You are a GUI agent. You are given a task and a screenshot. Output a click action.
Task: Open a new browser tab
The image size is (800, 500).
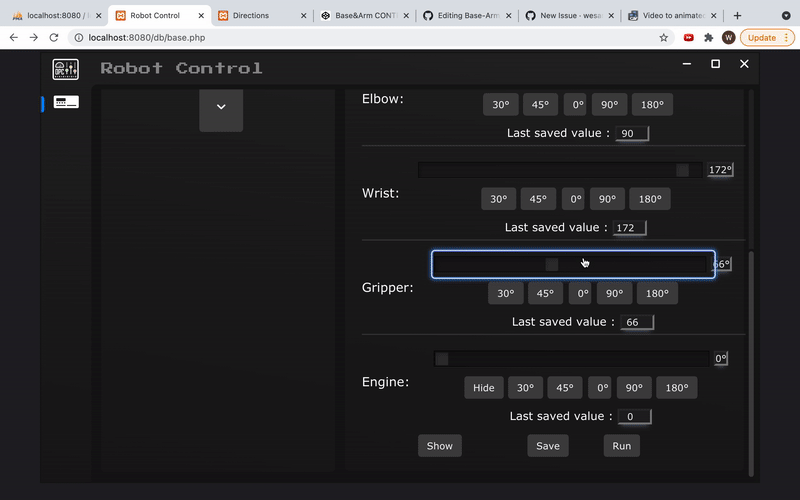[x=737, y=15]
